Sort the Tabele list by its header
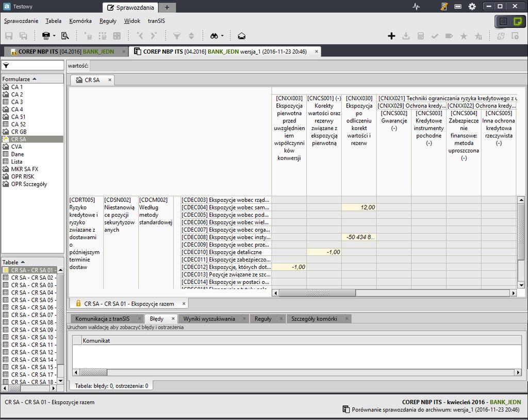 click(32, 262)
